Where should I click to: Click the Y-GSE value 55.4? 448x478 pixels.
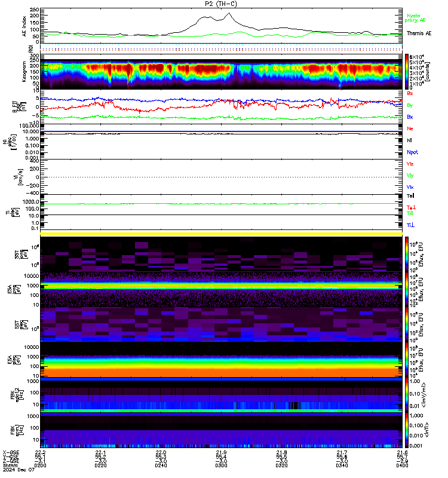(221, 456)
